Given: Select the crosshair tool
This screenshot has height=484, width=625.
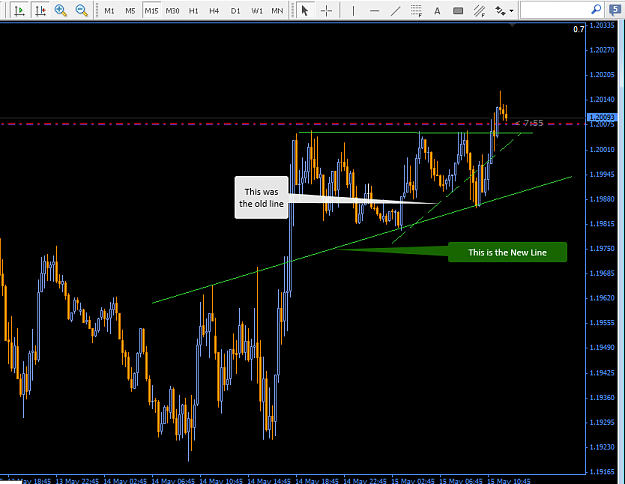Looking at the screenshot, I should click(326, 10).
